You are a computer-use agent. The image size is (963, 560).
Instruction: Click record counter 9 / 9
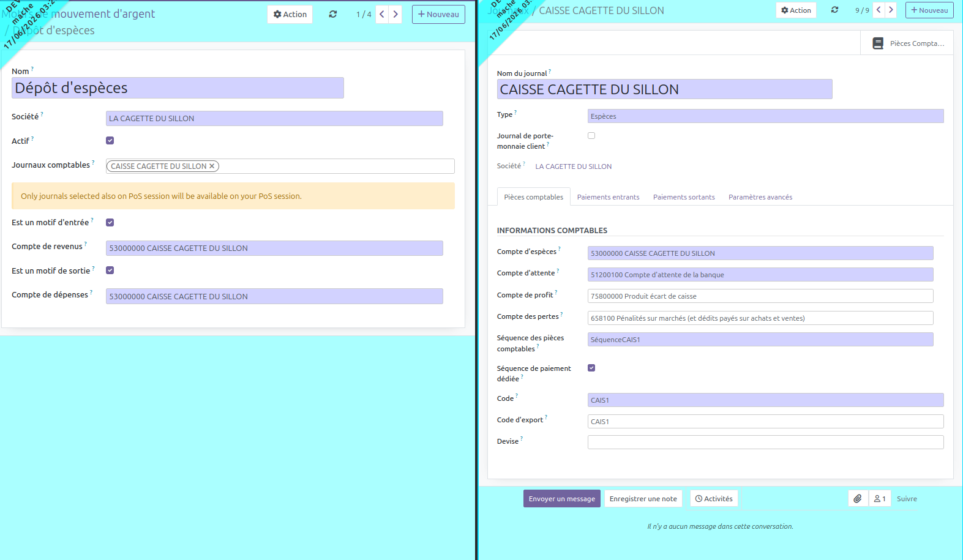(862, 10)
